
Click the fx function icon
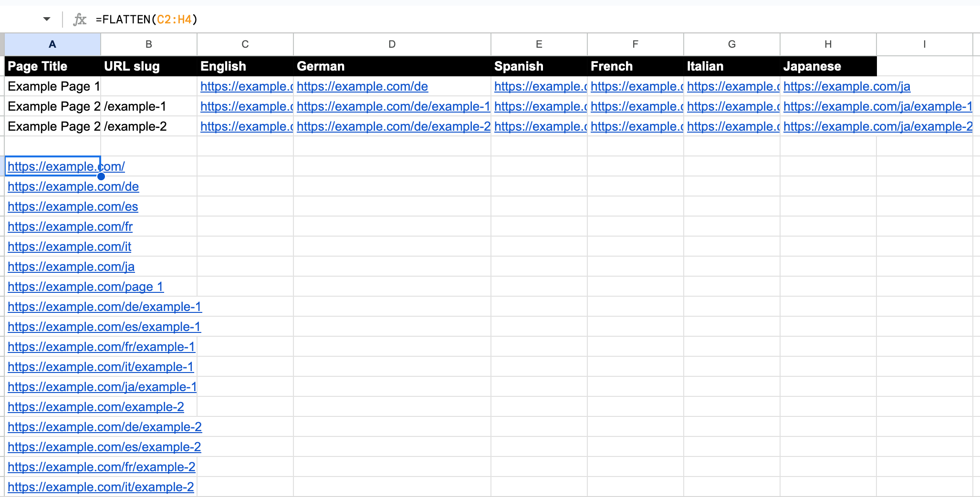pyautogui.click(x=80, y=19)
